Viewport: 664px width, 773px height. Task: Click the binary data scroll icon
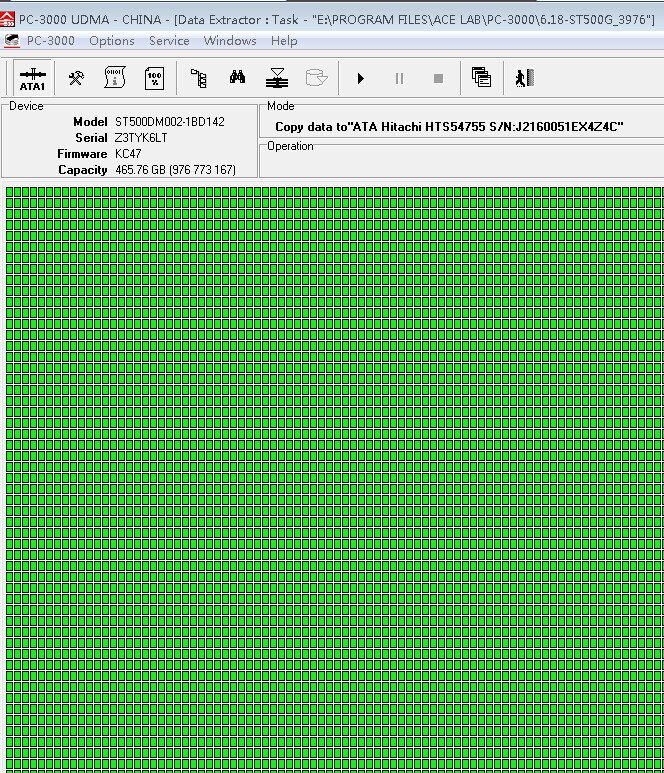pos(114,78)
